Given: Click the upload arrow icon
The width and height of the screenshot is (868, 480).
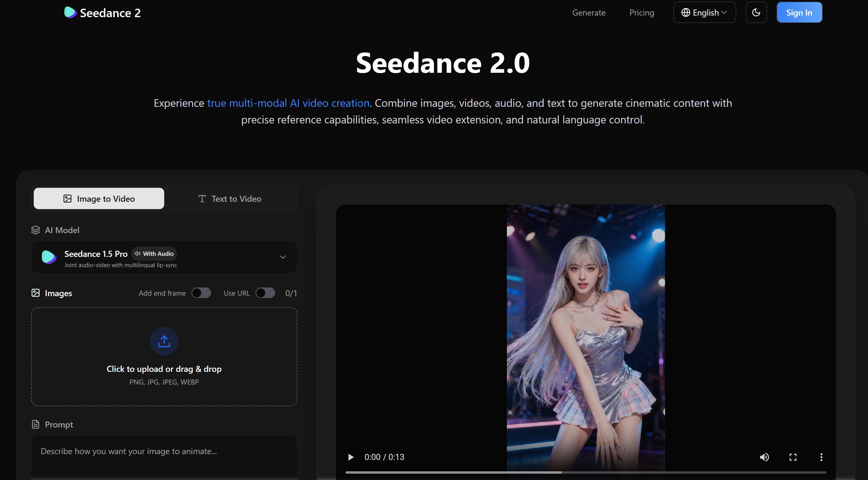Looking at the screenshot, I should click(x=164, y=341).
